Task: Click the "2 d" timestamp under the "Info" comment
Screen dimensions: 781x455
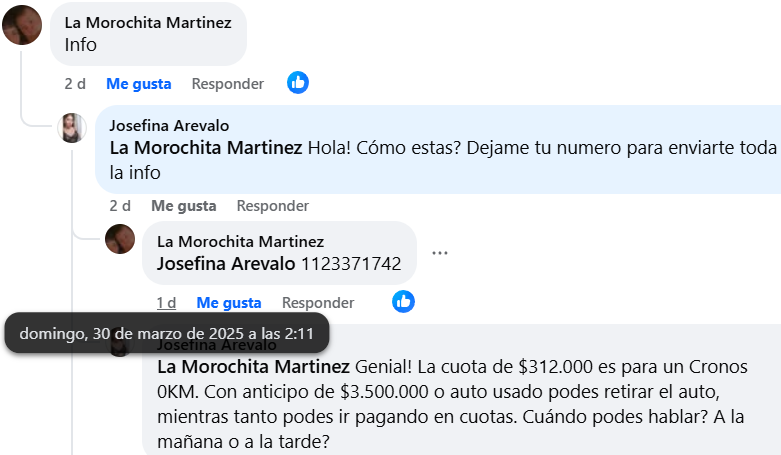Action: pyautogui.click(x=75, y=84)
